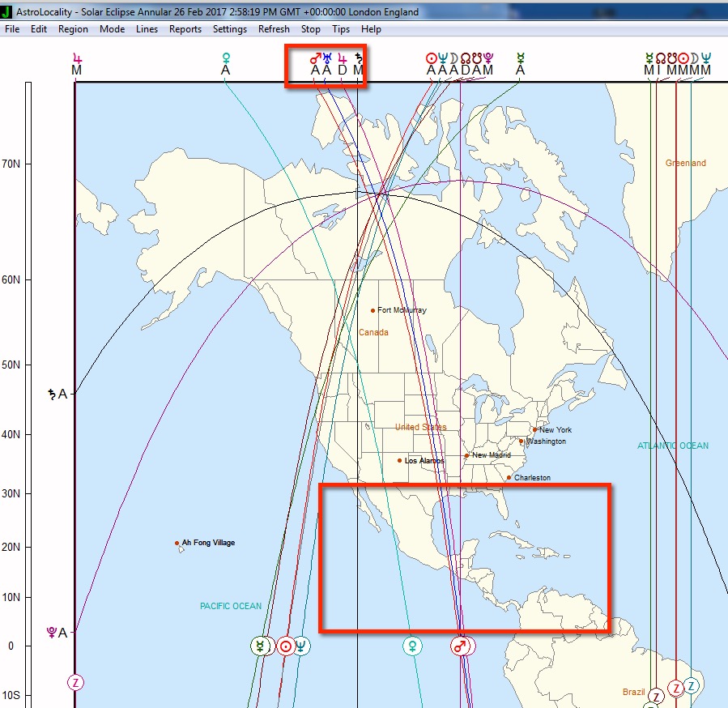The image size is (728, 708).
Task: Click Refresh in the menu bar
Action: pyautogui.click(x=274, y=29)
